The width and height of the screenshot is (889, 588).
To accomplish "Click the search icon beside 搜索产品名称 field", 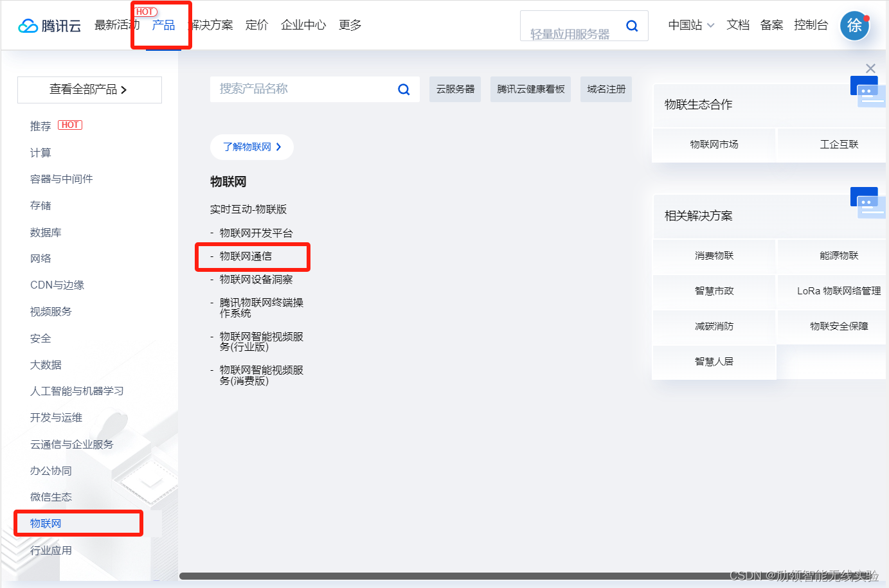I will tap(404, 89).
